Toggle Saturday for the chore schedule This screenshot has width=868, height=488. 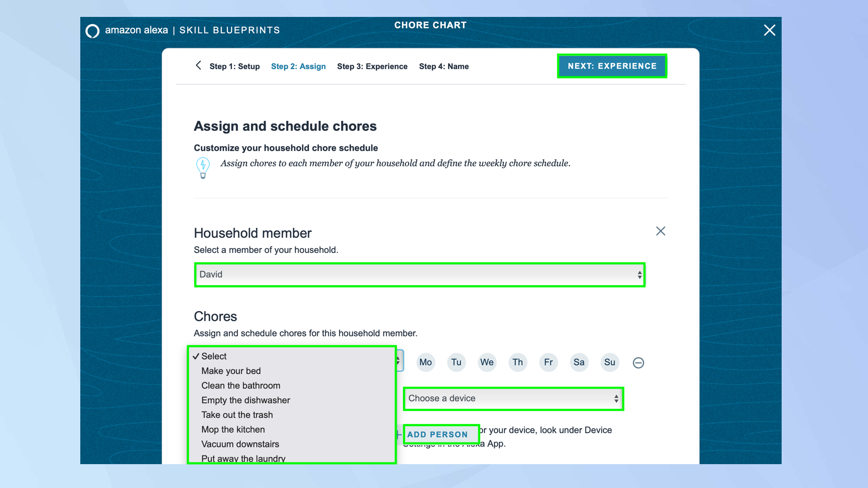[x=579, y=362]
